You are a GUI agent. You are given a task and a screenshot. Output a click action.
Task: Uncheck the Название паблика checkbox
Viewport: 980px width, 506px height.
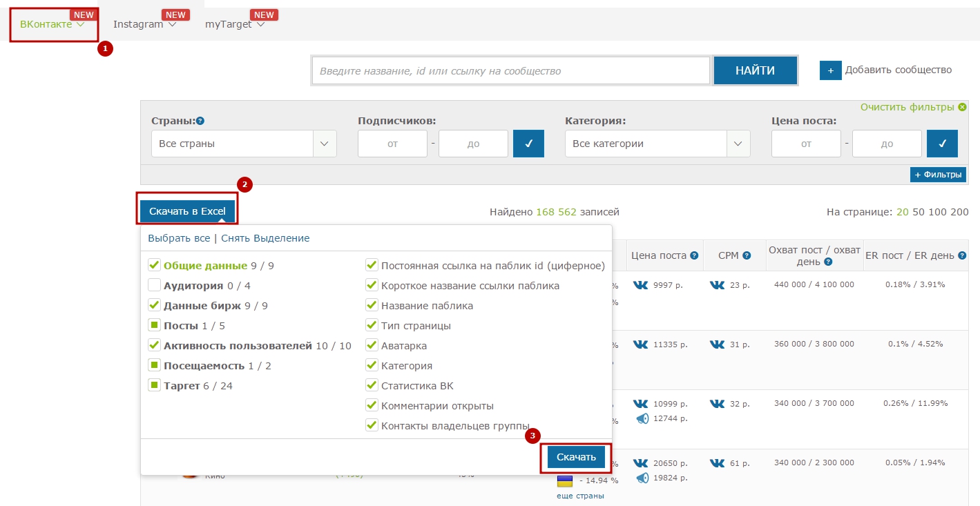372,305
